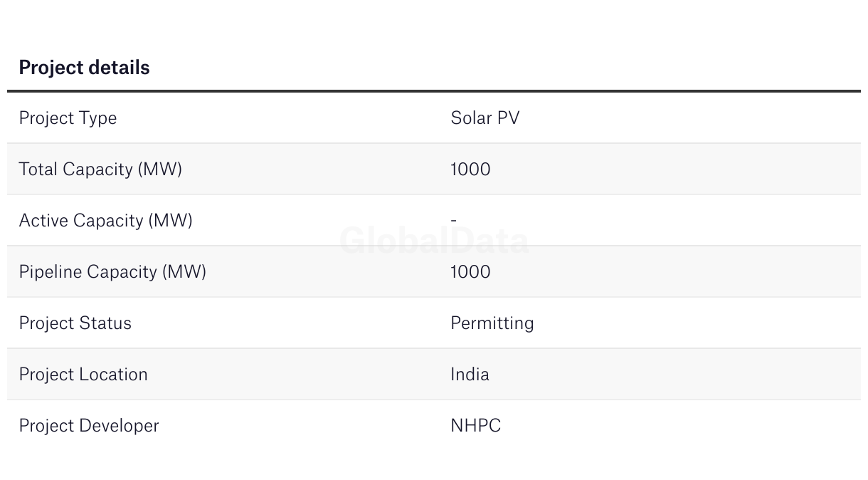The image size is (868, 480).
Task: Select the Project Type label
Action: [x=68, y=118]
